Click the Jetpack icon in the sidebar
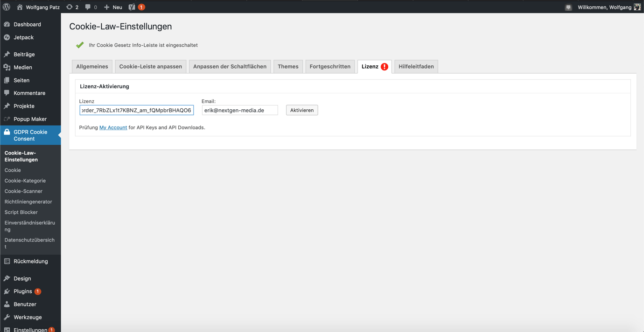 point(7,37)
